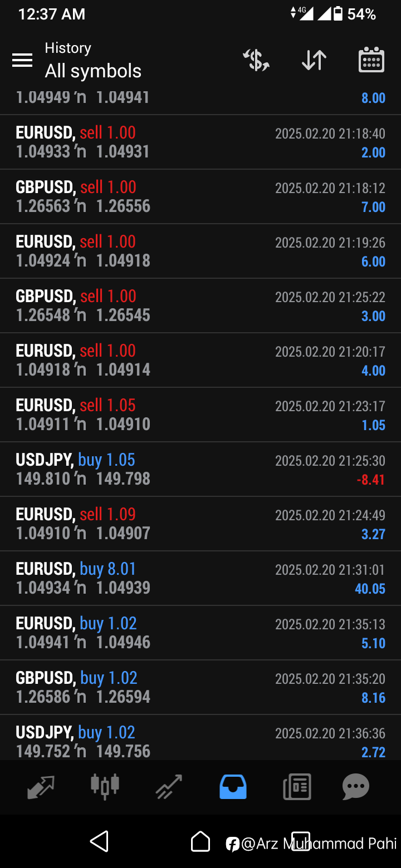The image size is (401, 868).
Task: Open the Messages chat bubble tab
Action: coord(355,787)
